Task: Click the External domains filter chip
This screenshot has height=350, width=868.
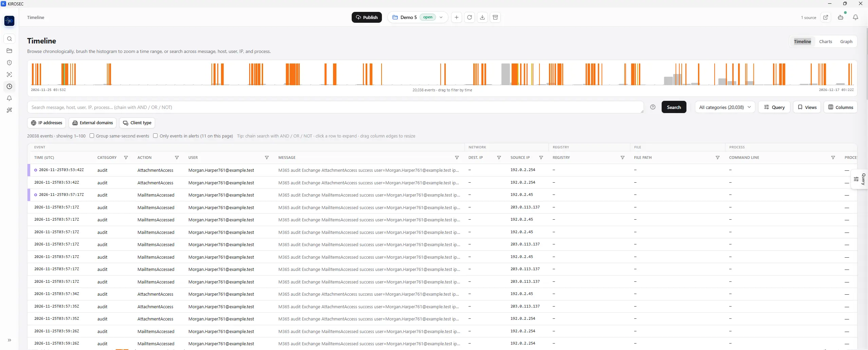Action: (x=93, y=123)
